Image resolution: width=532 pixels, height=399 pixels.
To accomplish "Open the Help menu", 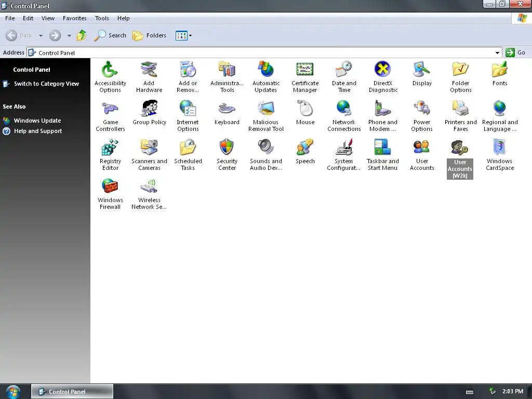I will click(124, 18).
